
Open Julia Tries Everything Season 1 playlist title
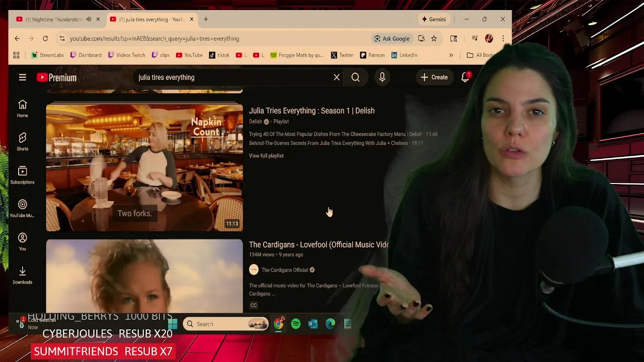click(x=311, y=111)
